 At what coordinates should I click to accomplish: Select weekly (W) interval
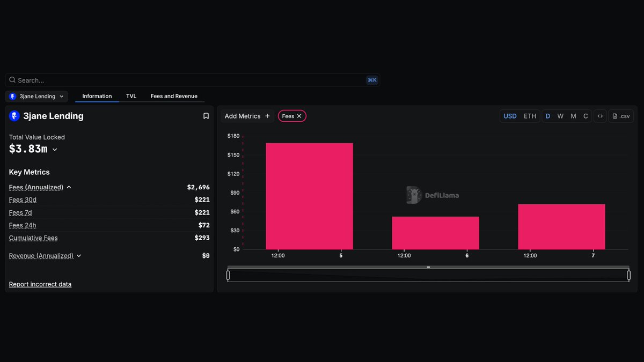coord(560,116)
